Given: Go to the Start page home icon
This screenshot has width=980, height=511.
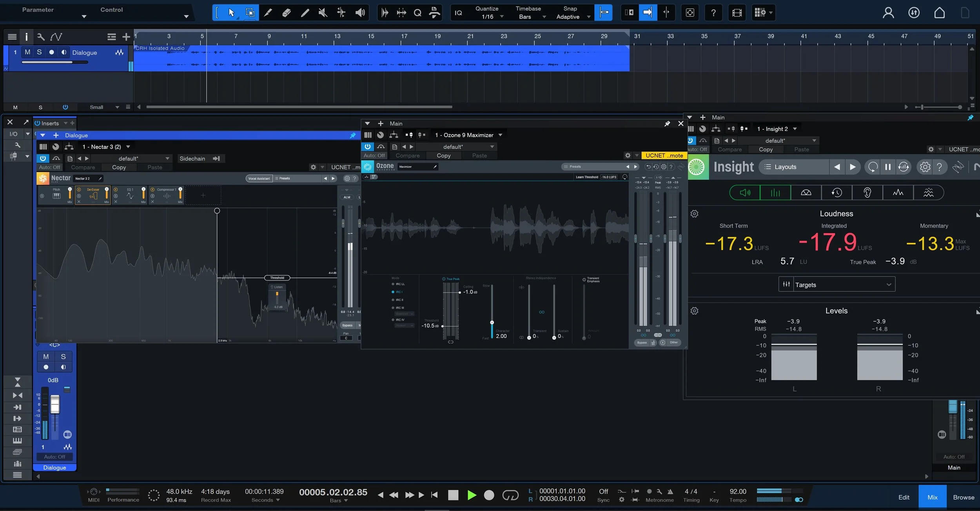Looking at the screenshot, I should point(939,13).
